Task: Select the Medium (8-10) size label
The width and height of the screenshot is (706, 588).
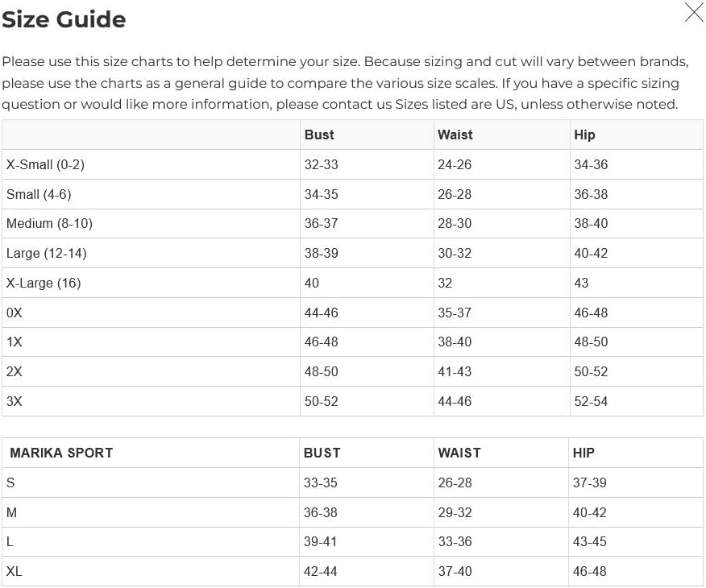Action: coord(49,223)
